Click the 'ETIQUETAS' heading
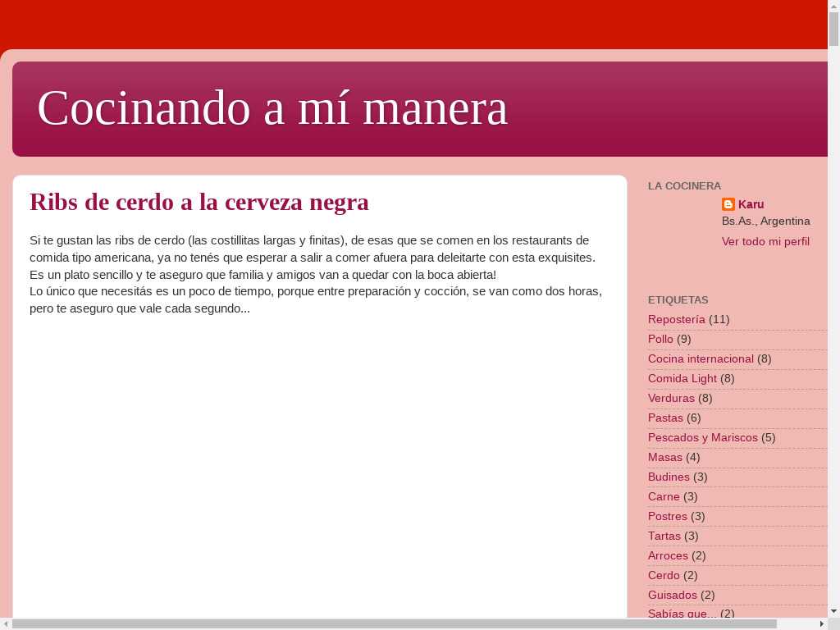This screenshot has height=630, width=840. click(678, 300)
